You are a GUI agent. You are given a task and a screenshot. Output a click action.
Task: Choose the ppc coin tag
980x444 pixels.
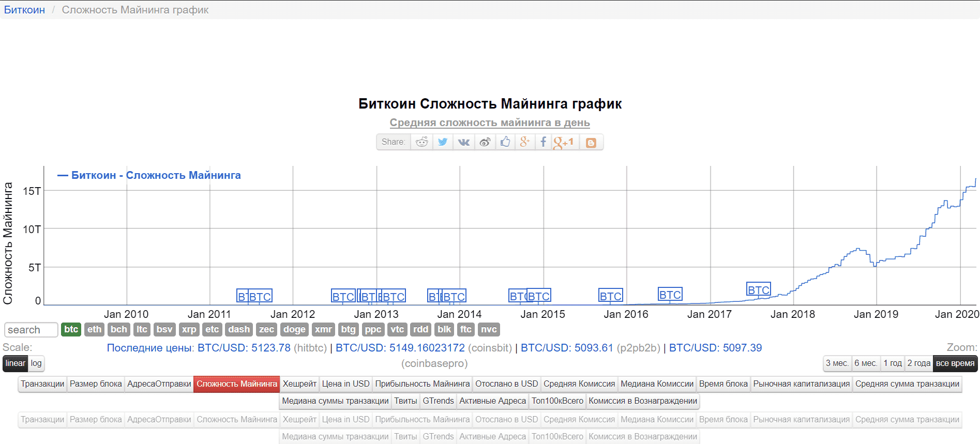pyautogui.click(x=373, y=329)
